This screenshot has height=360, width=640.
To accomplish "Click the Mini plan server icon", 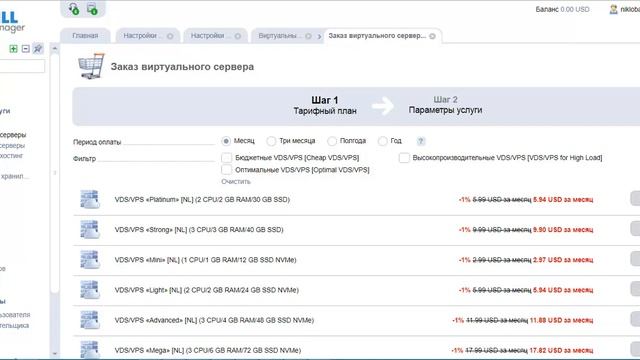I will (90, 260).
